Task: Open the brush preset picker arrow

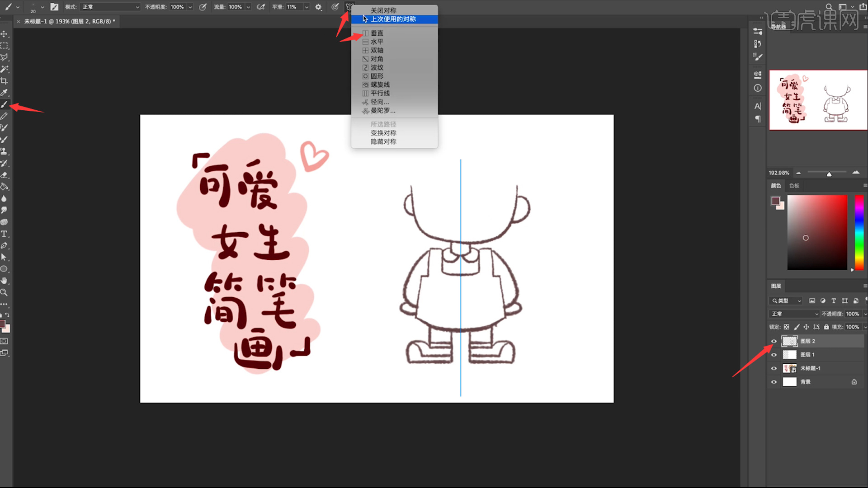Action: [x=42, y=7]
